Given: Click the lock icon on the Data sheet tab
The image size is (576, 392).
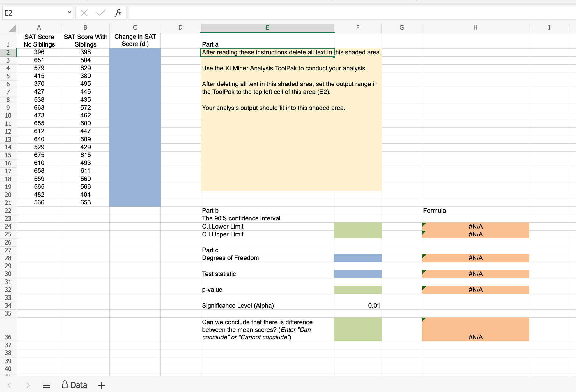Looking at the screenshot, I should pos(65,384).
